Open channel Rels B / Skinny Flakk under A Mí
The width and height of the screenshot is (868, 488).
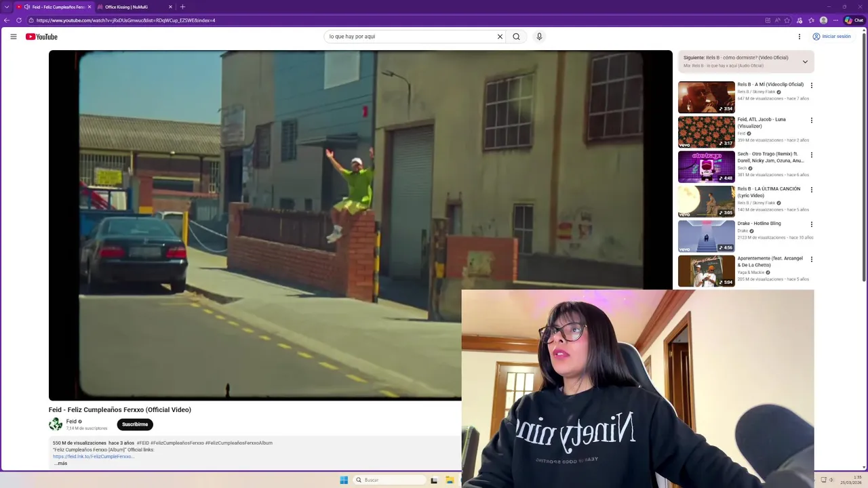(x=756, y=92)
